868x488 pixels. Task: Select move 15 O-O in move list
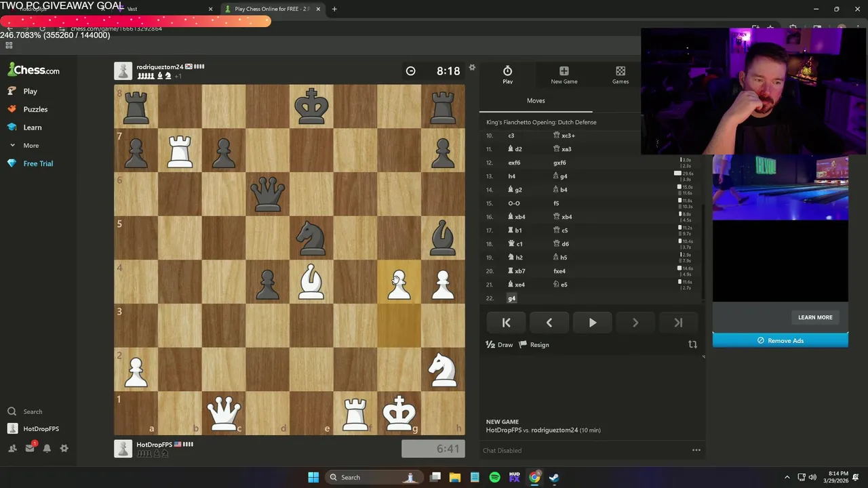[514, 203]
